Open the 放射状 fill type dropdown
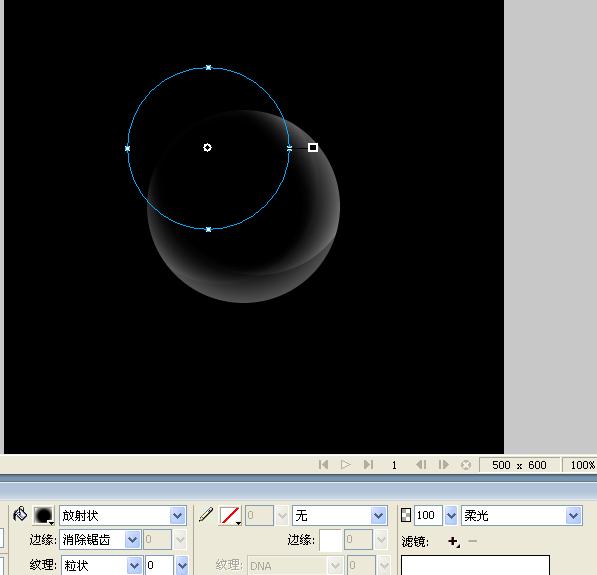This screenshot has height=575, width=597. 178,516
